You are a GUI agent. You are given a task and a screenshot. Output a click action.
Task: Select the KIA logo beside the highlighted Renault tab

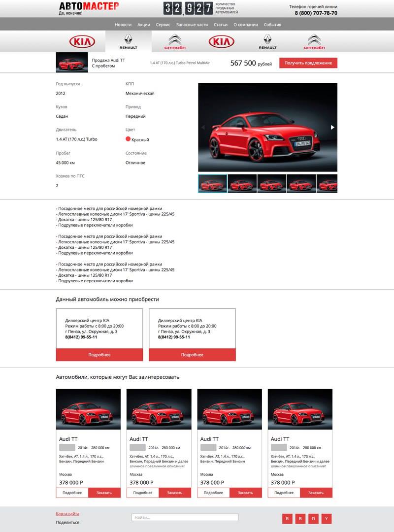[82, 42]
